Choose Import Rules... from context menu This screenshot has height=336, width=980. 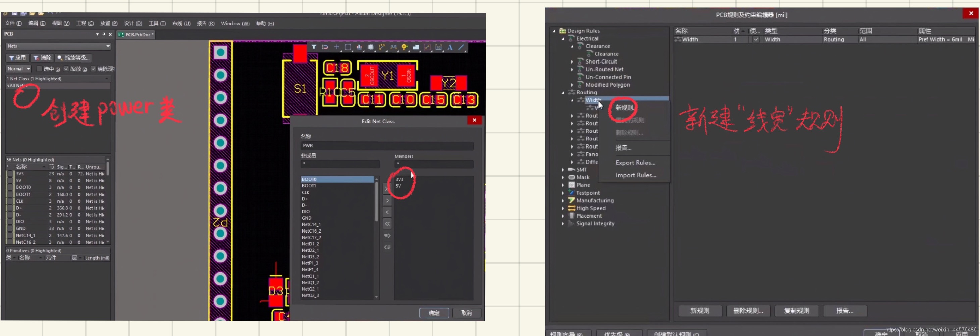click(x=636, y=175)
